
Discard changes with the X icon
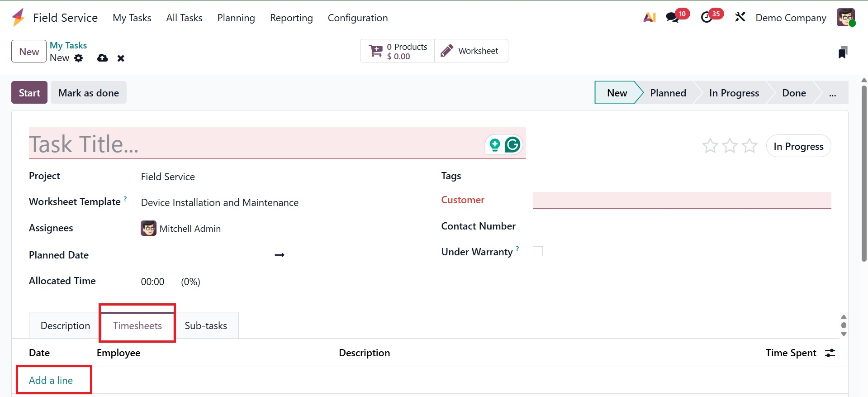(x=121, y=58)
